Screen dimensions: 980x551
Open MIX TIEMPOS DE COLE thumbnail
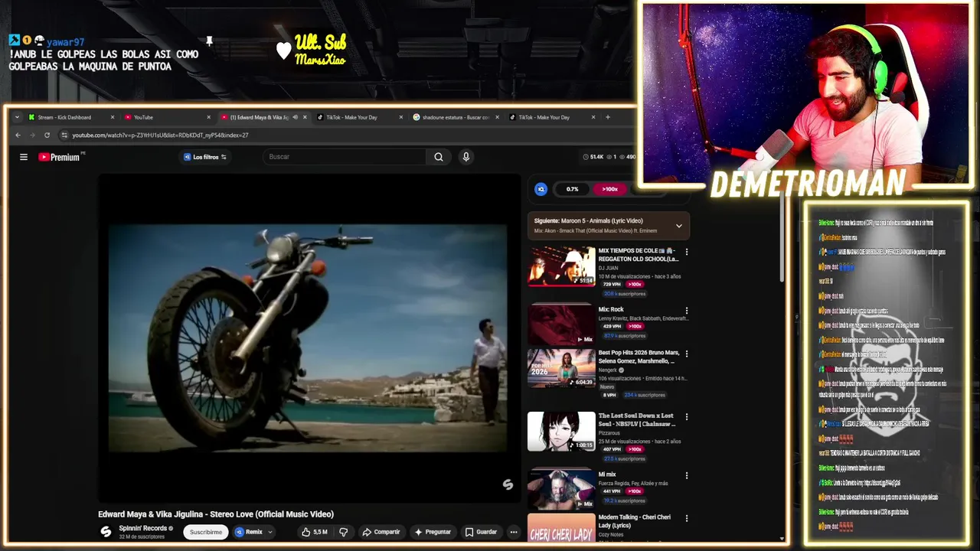[x=561, y=266]
